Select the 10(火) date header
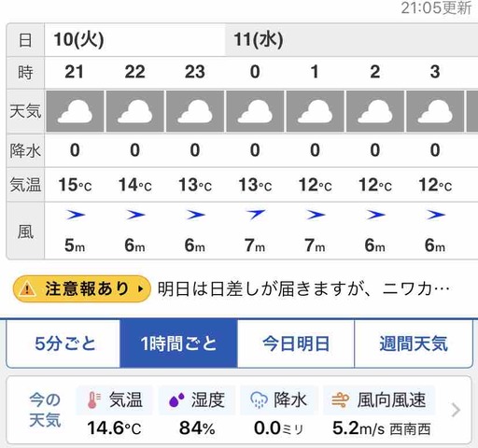This screenshot has width=478, height=448. tap(78, 40)
